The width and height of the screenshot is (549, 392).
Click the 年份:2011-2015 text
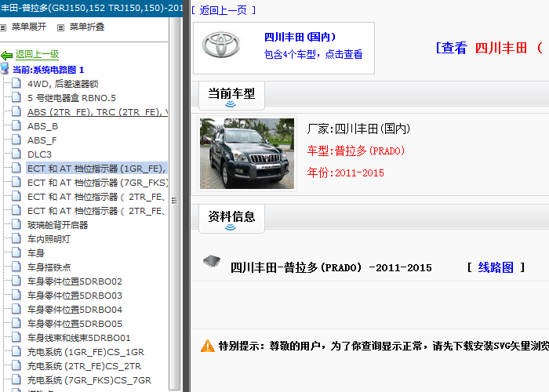click(346, 172)
